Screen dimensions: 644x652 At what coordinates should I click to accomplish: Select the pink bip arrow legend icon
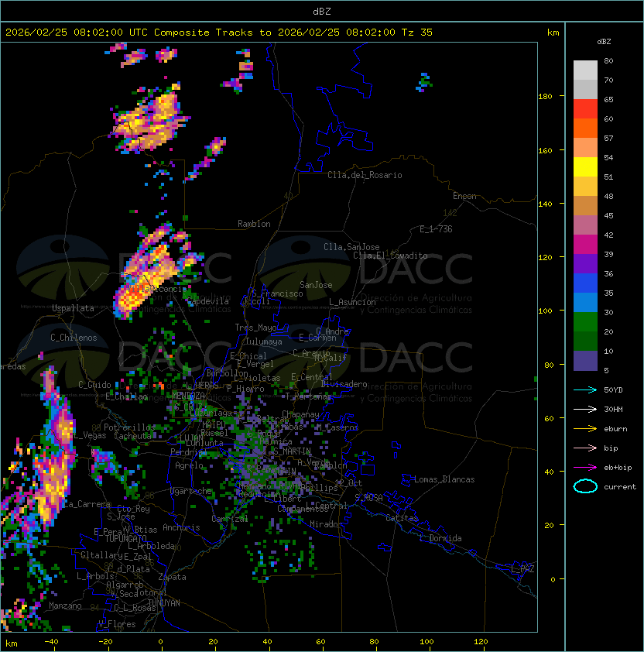pos(585,448)
